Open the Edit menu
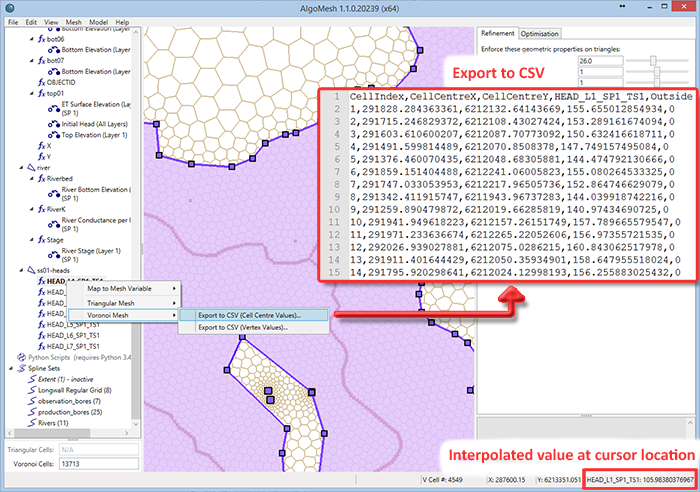 [31, 22]
